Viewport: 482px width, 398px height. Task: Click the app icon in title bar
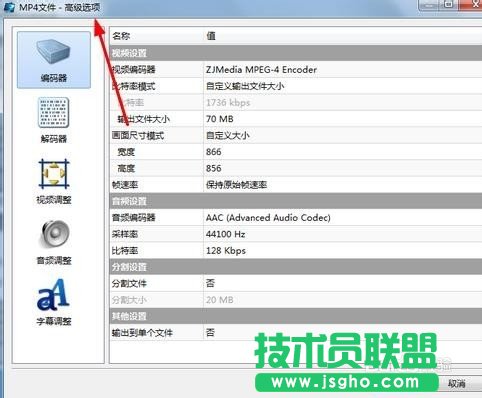coord(9,7)
